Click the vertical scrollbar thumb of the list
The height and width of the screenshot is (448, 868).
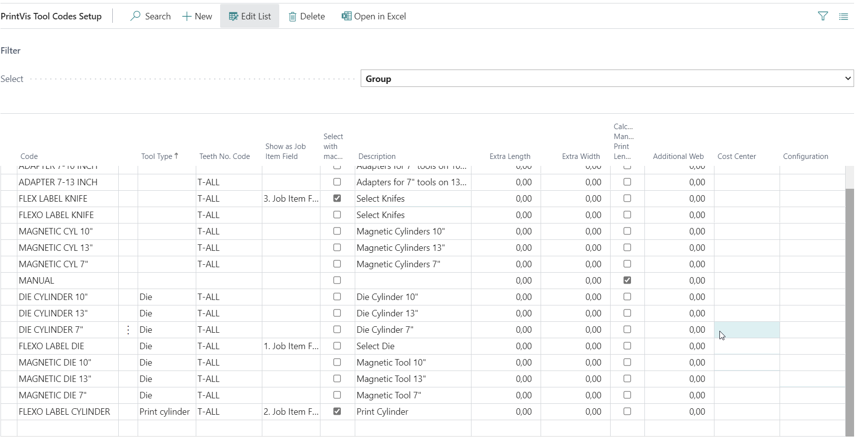[x=849, y=308]
